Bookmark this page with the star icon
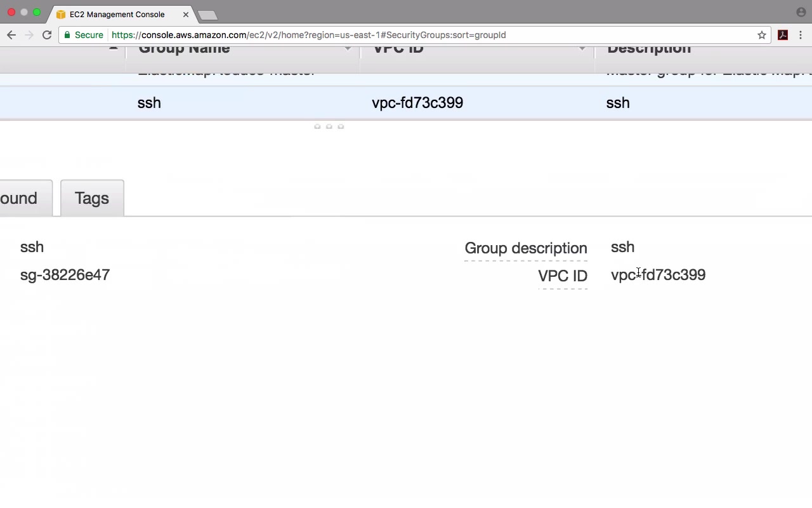Screen dimensions: 812x508 [x=762, y=35]
